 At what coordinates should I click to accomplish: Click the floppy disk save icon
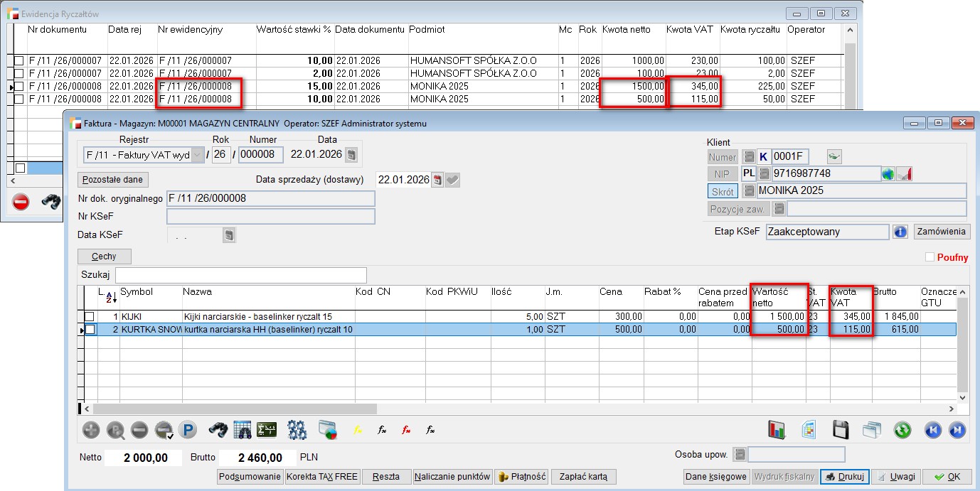pos(841,429)
